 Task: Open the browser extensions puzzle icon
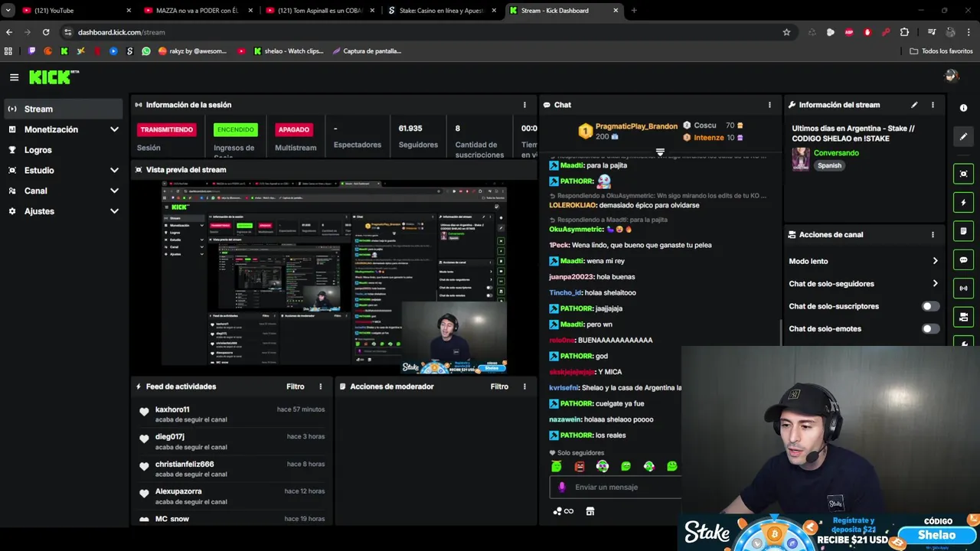pyautogui.click(x=904, y=32)
